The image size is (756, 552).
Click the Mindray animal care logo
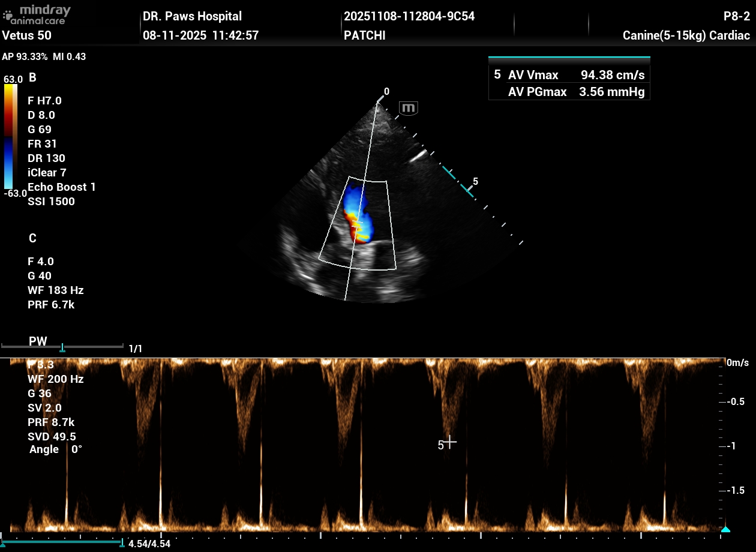point(37,15)
